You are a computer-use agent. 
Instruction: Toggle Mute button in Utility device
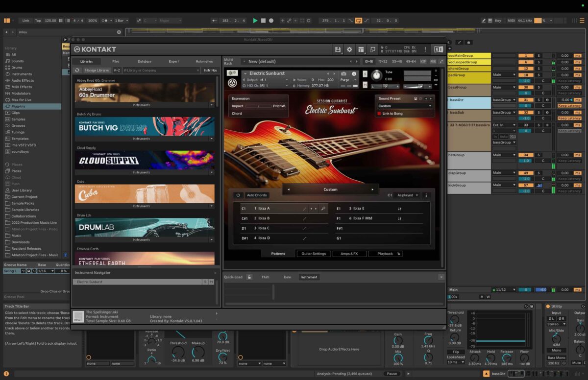pyautogui.click(x=576, y=363)
